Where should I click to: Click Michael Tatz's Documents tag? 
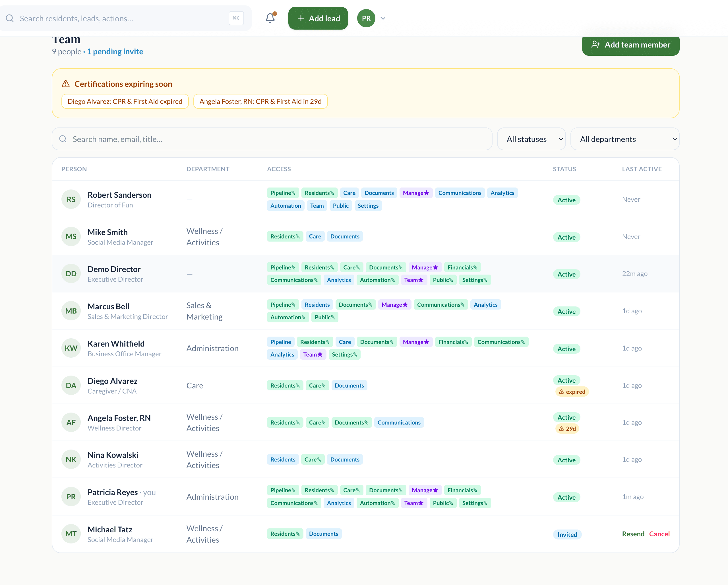(x=323, y=534)
